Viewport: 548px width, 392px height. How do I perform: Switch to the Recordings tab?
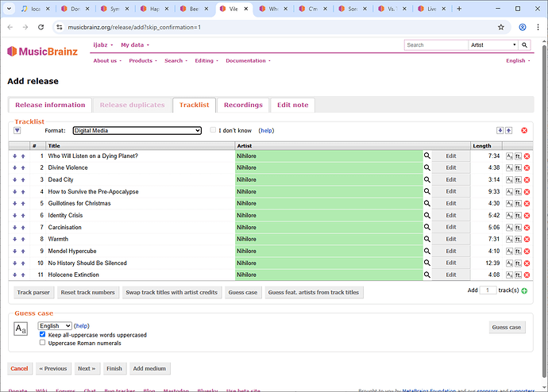(x=243, y=105)
